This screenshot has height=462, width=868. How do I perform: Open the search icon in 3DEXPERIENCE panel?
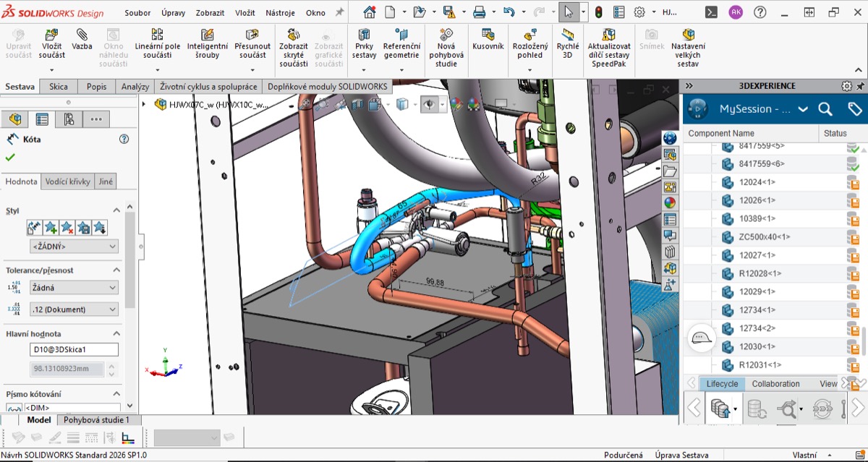coord(825,108)
